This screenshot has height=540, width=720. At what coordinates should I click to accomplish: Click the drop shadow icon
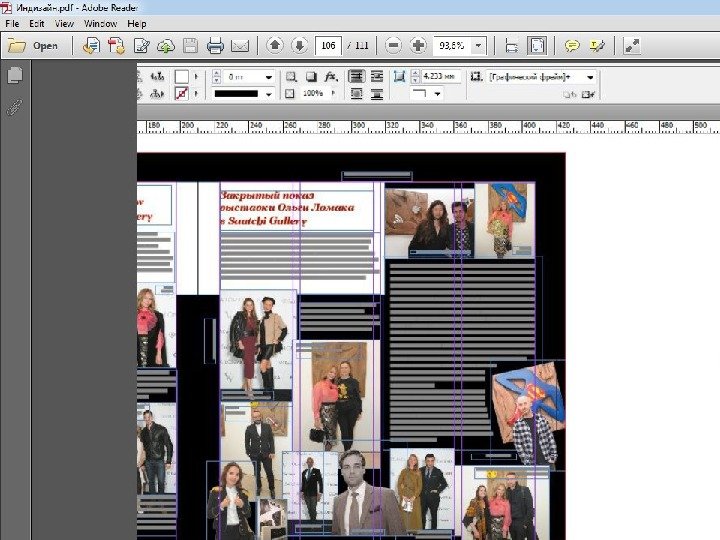click(311, 77)
